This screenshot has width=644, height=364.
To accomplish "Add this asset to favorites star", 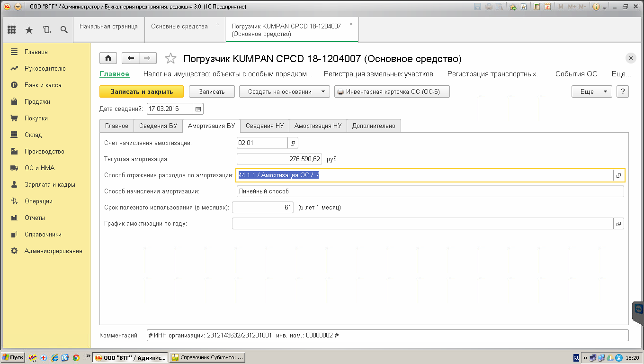I will 170,58.
